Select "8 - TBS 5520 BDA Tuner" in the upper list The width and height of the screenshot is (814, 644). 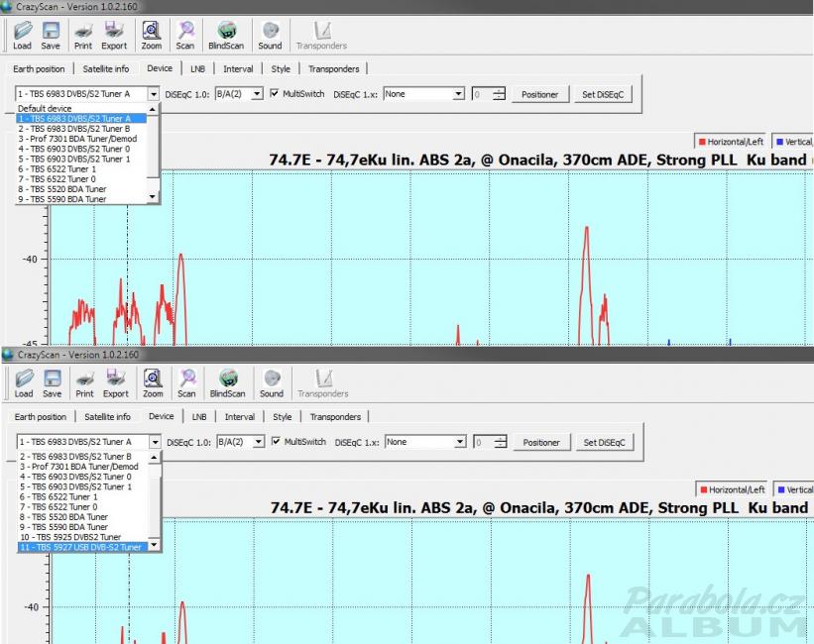81,189
